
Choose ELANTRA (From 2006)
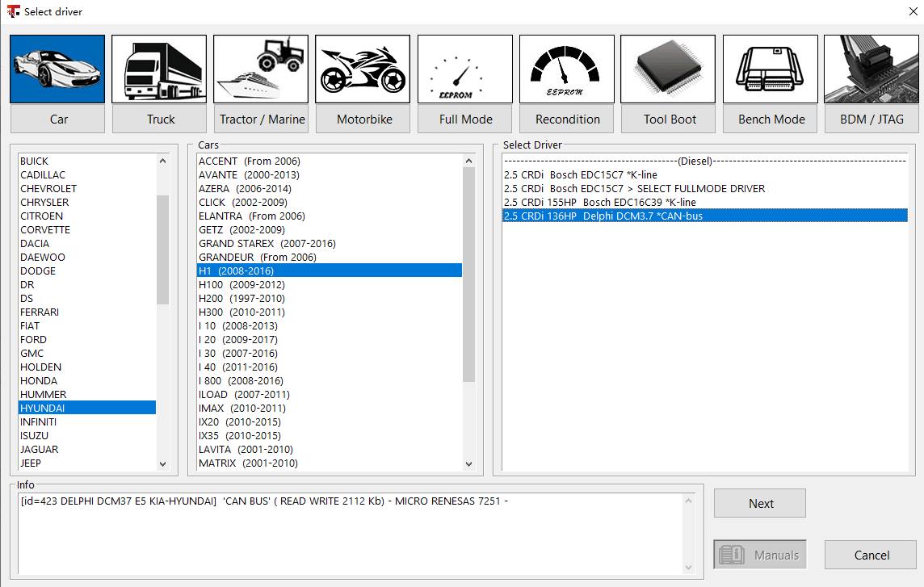(x=330, y=216)
